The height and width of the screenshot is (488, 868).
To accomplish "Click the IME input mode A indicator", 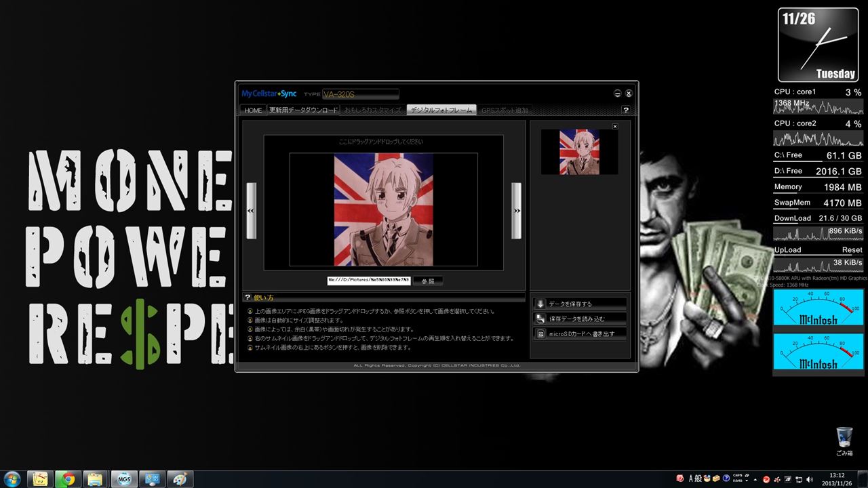I will pos(691,479).
